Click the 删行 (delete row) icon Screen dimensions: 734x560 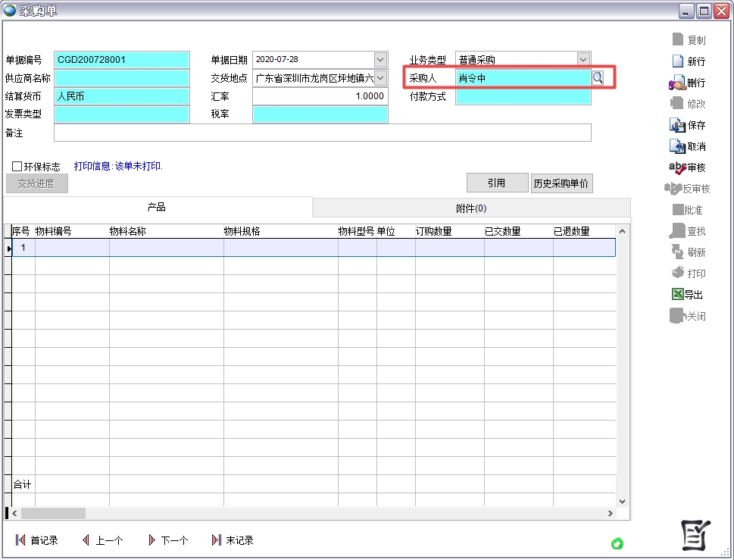pos(676,83)
